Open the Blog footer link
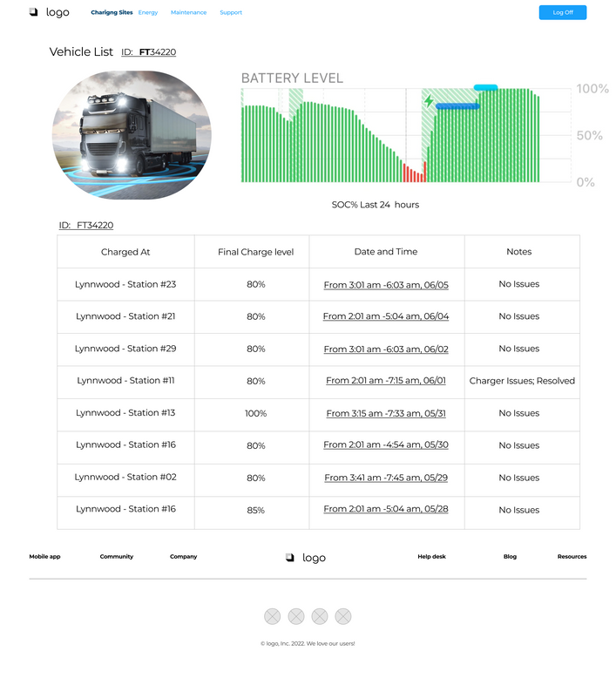This screenshot has width=616, height=692. 510,557
